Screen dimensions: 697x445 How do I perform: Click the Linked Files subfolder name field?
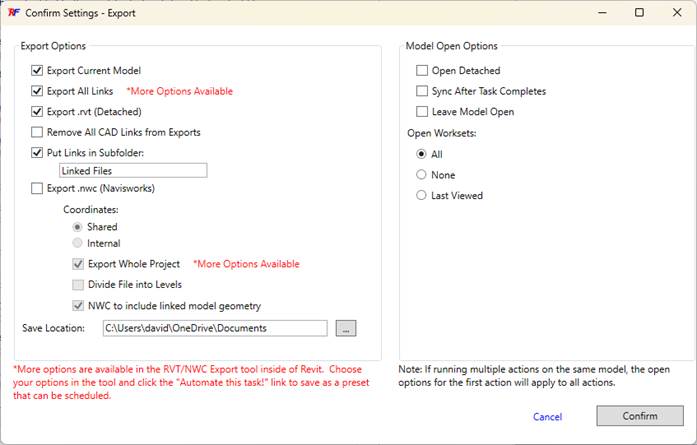point(132,171)
